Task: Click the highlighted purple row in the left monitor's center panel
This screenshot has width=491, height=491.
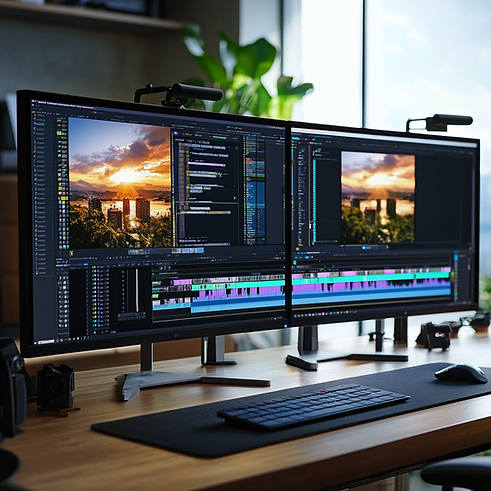Action: (x=206, y=164)
